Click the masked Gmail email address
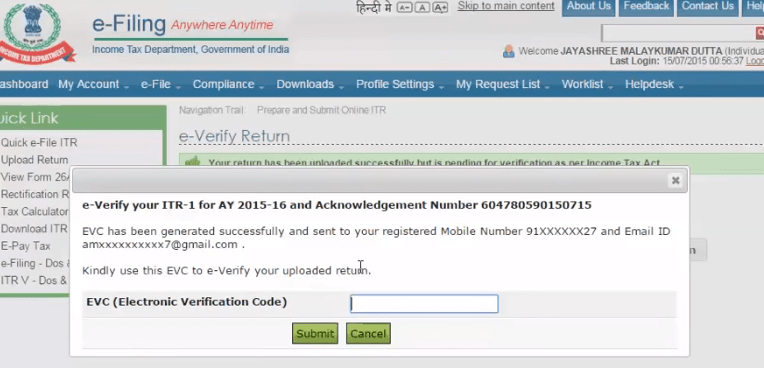This screenshot has height=368, width=764. tap(160, 244)
